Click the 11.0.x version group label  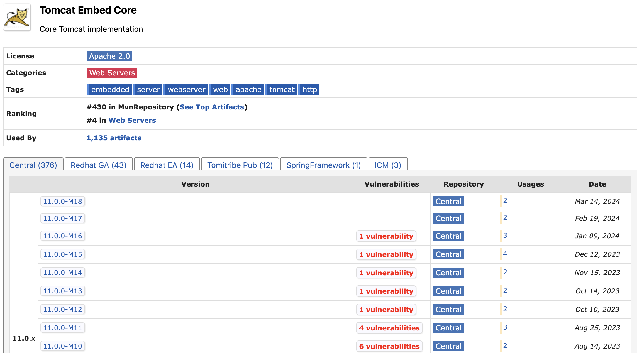[24, 338]
